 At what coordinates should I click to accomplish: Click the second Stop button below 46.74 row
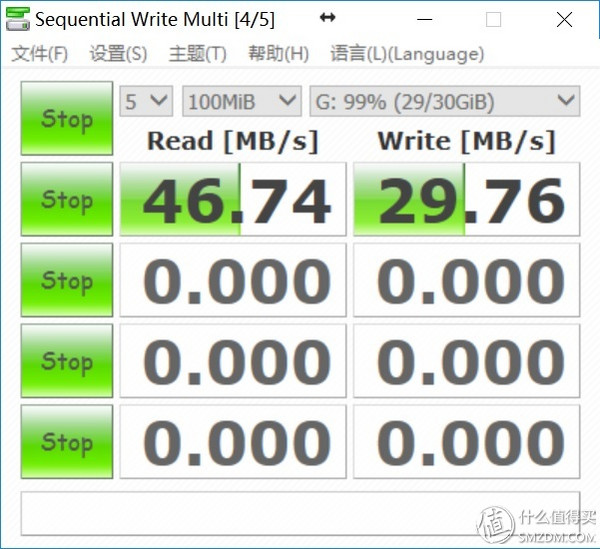pos(67,280)
